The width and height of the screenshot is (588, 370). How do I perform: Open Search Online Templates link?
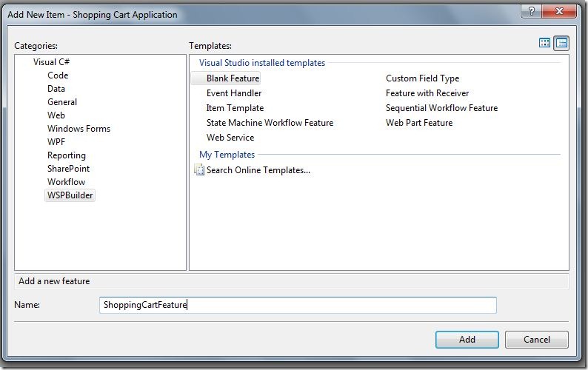(x=258, y=170)
